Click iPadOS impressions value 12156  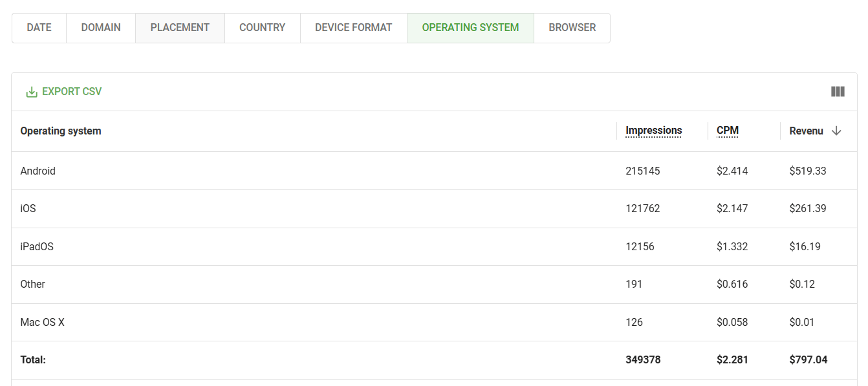(640, 247)
